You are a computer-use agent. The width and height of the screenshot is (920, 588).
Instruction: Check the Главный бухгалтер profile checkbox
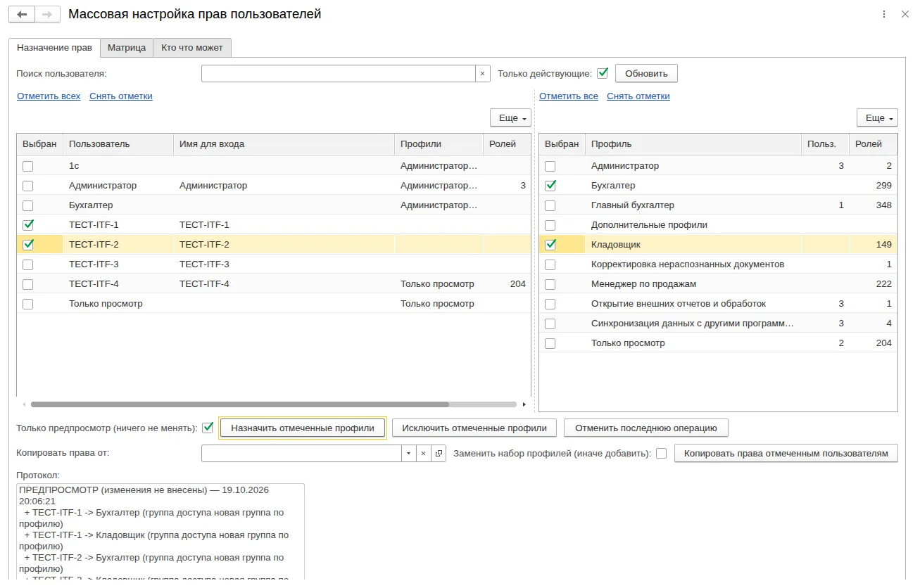tap(550, 205)
